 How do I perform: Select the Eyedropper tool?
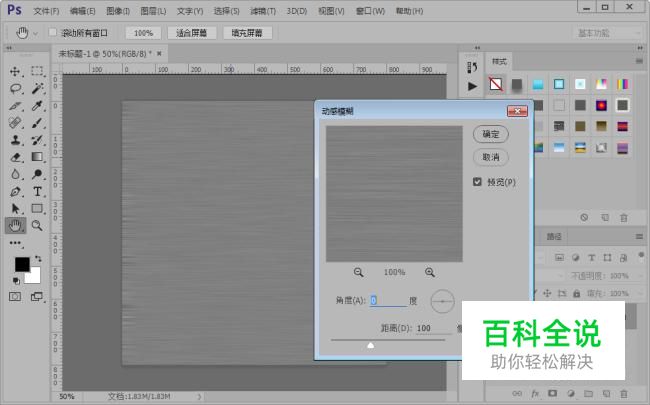37,106
